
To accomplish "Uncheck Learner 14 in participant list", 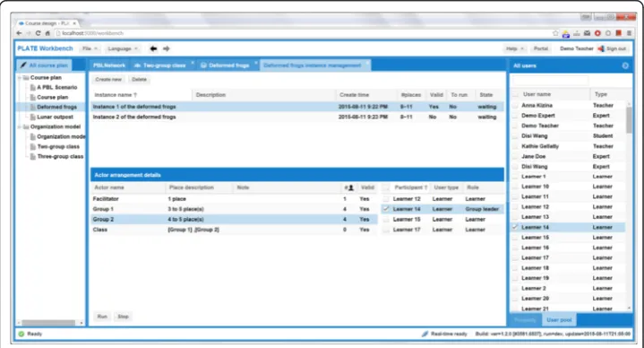I will pyautogui.click(x=386, y=209).
